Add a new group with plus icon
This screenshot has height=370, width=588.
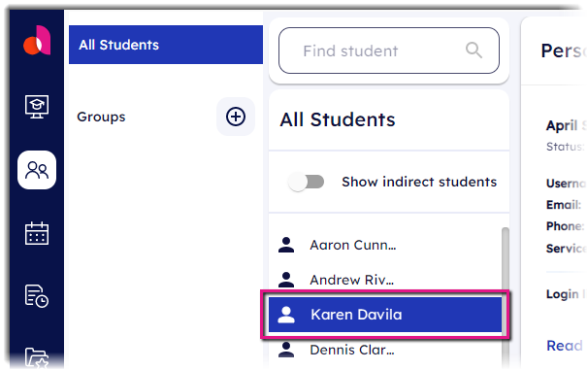pyautogui.click(x=236, y=117)
